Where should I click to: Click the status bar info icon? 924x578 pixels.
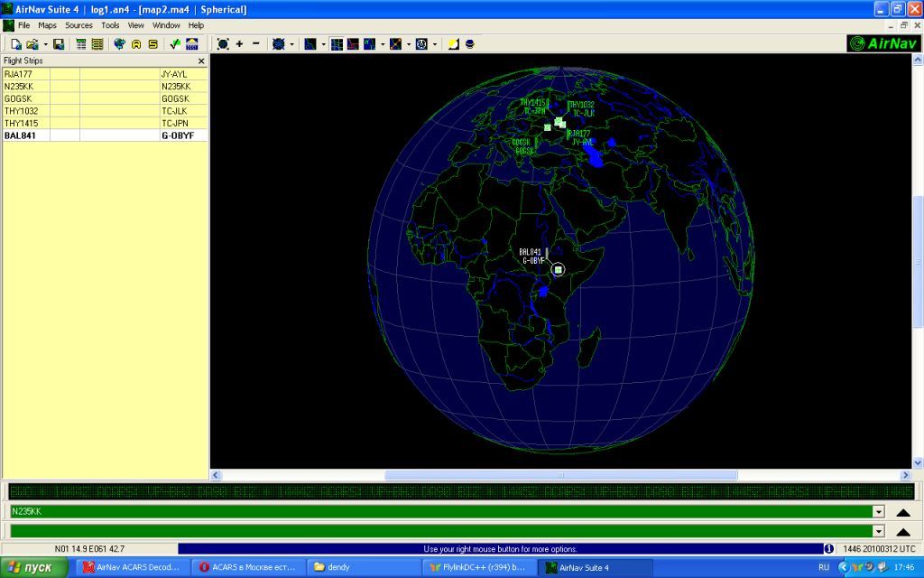click(x=828, y=549)
